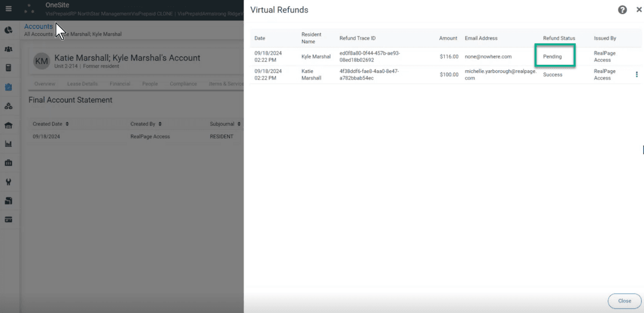The width and height of the screenshot is (644, 313).
Task: Open the bar chart reports icon
Action: point(9,144)
